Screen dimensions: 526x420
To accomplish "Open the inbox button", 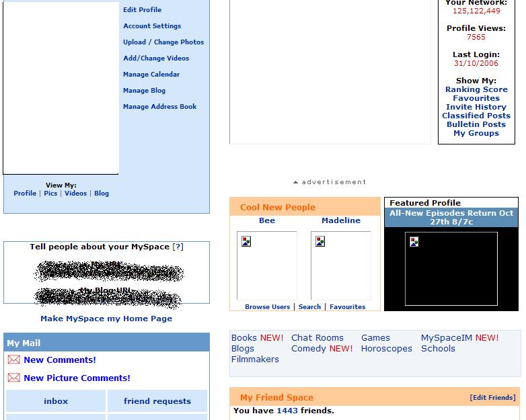I will (x=56, y=401).
